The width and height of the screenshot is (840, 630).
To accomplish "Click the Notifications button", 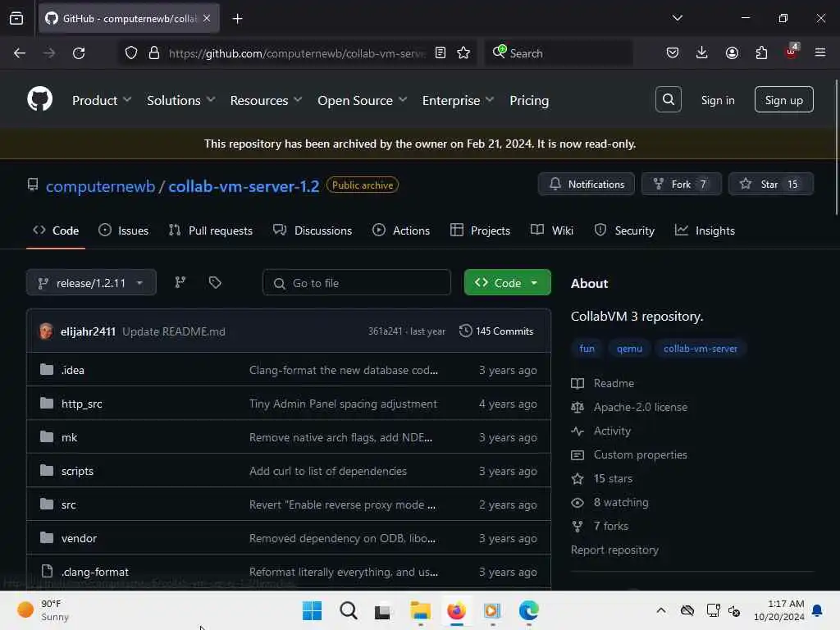I will pos(586,185).
